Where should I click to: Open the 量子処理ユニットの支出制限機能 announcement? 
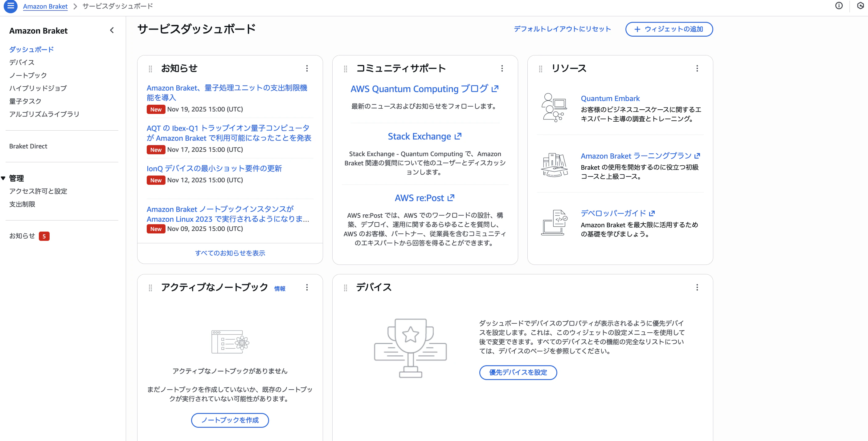[227, 93]
